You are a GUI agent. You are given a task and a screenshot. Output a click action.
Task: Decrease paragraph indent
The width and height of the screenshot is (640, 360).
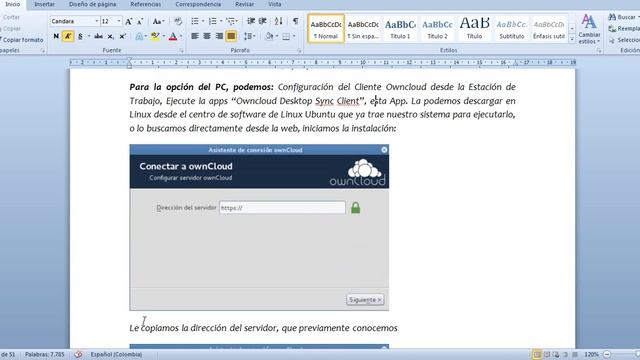click(251, 21)
